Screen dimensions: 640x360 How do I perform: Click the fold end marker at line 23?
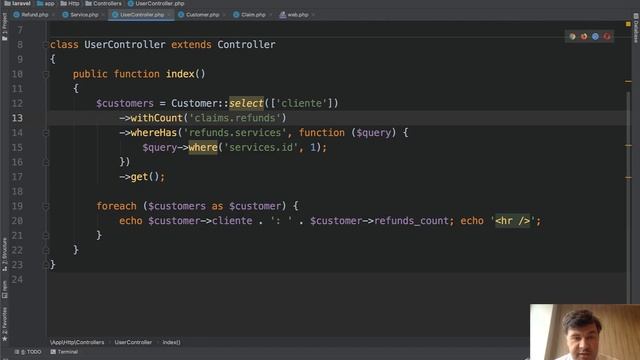(x=46, y=265)
